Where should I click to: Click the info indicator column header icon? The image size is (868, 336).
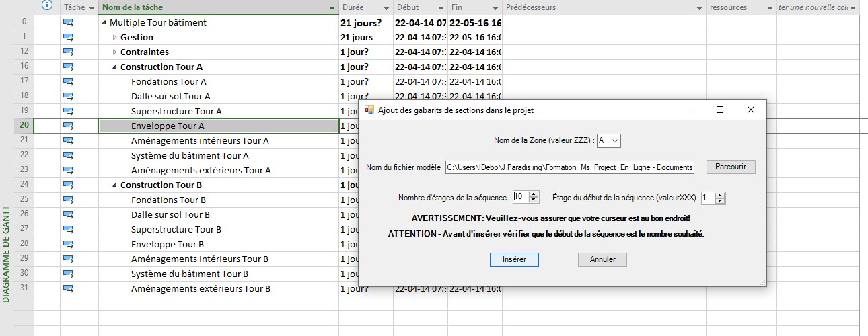(47, 7)
